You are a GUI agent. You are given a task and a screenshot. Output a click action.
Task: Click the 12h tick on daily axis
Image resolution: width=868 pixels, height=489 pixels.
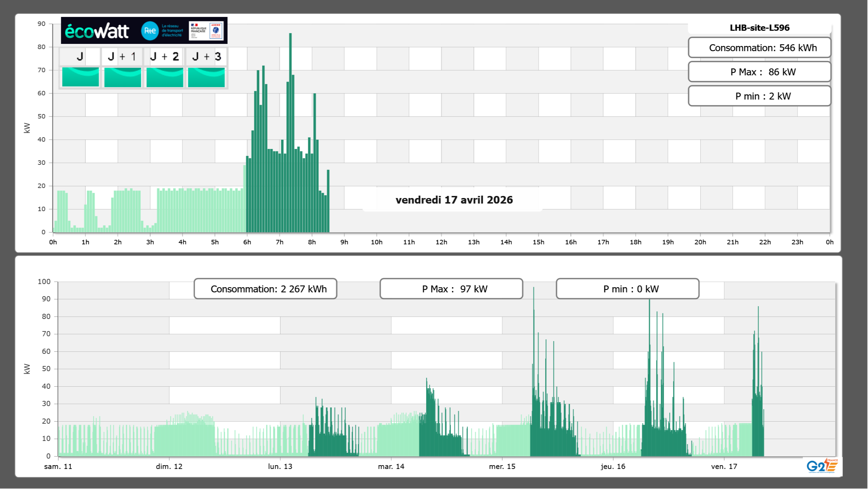[441, 242]
